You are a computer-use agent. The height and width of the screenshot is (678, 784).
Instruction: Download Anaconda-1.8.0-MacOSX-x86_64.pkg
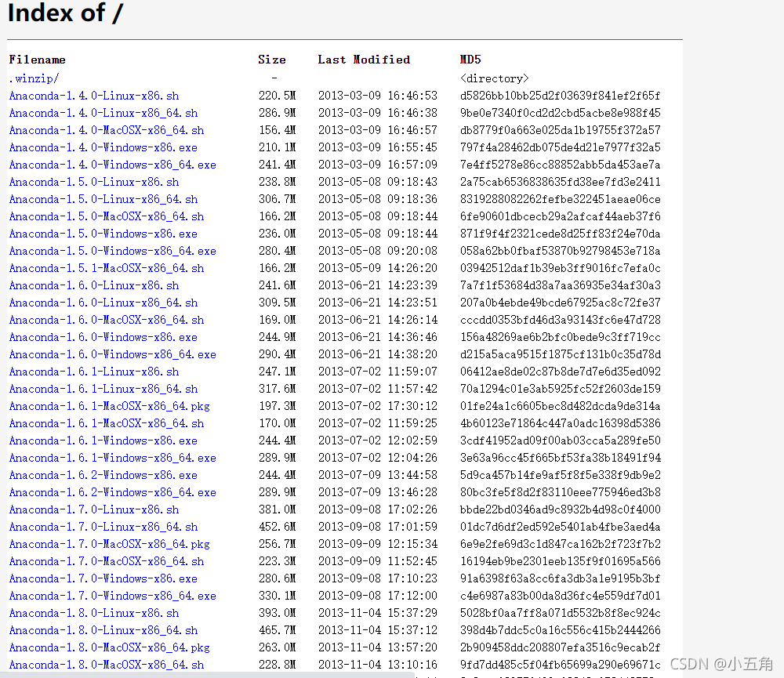[110, 648]
